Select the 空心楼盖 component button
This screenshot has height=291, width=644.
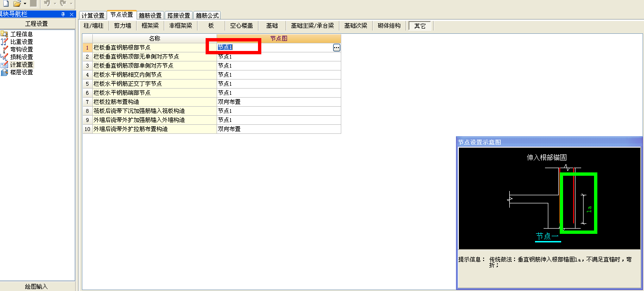(x=241, y=26)
